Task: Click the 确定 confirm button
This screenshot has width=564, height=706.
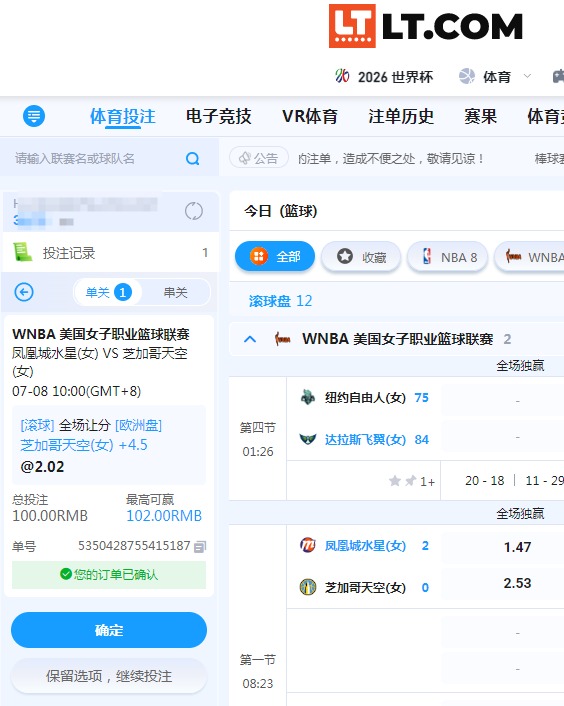Action: pos(109,630)
